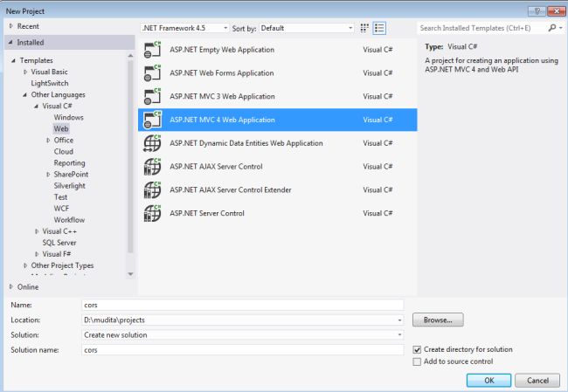The height and width of the screenshot is (392, 568).
Task: Click the Cancel button
Action: [x=537, y=381]
